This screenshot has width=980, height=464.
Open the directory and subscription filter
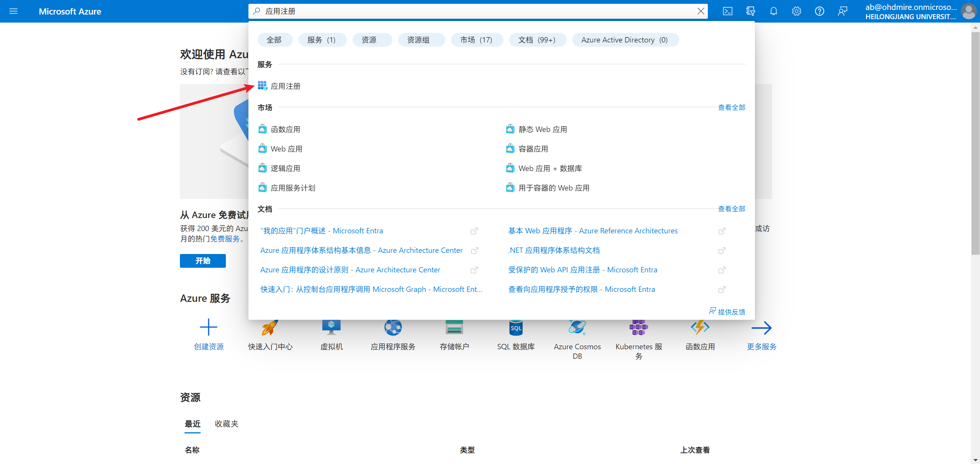(750, 11)
